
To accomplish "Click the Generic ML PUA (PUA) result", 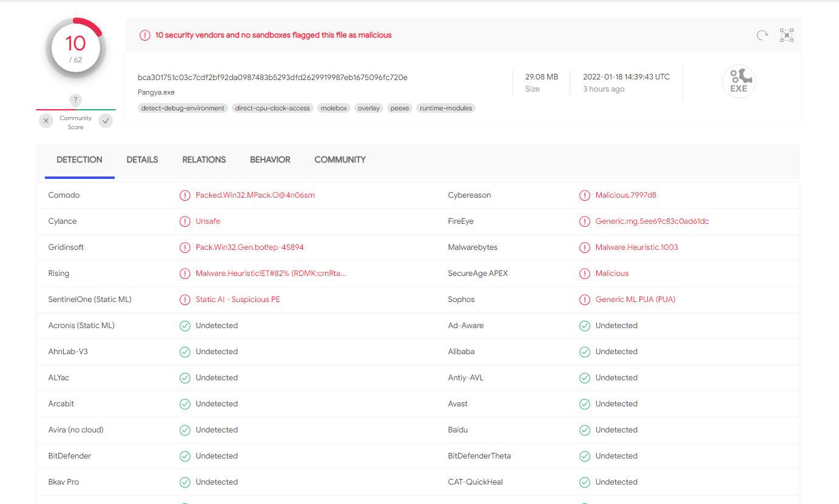I will tap(635, 300).
